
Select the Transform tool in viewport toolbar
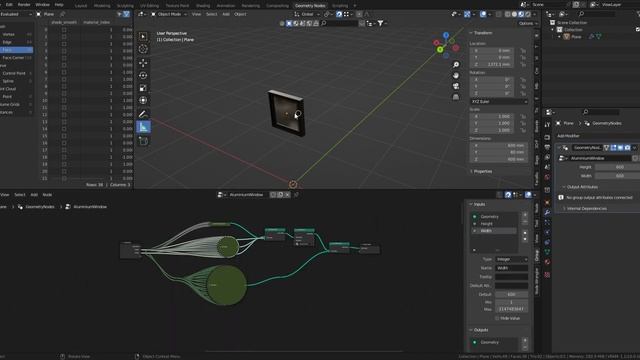[x=143, y=100]
